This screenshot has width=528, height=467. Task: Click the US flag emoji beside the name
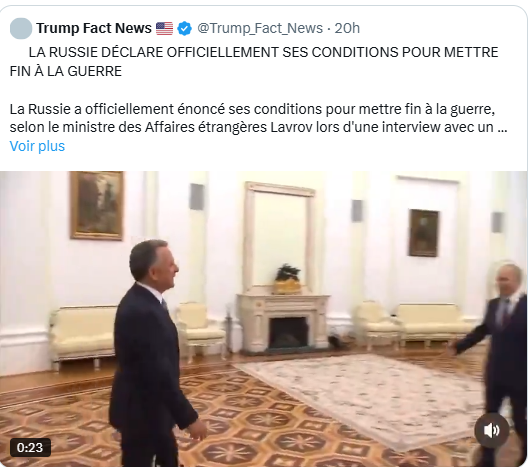(x=164, y=28)
